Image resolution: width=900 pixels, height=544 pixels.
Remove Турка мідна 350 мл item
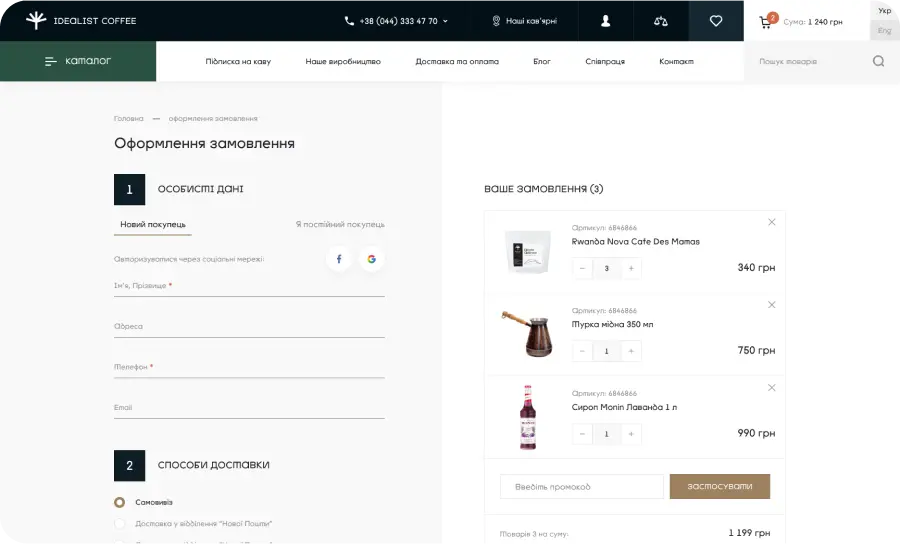771,305
